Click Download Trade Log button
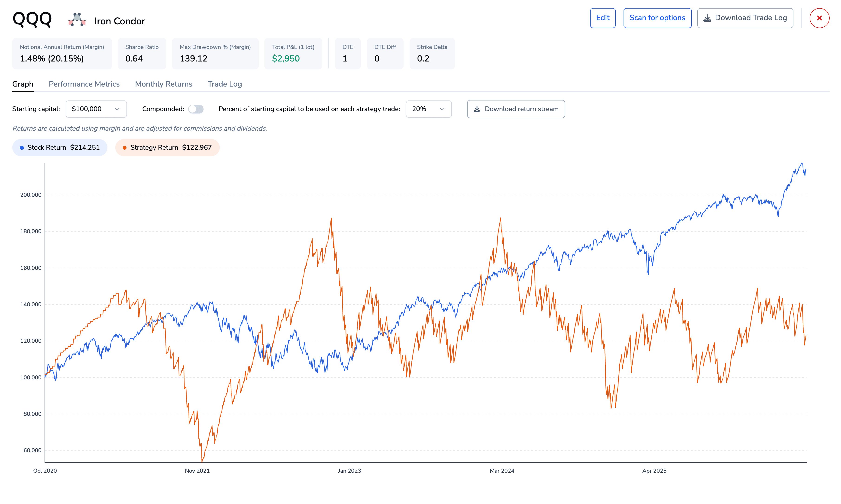Viewport: 841px width, 504px height. [x=745, y=18]
